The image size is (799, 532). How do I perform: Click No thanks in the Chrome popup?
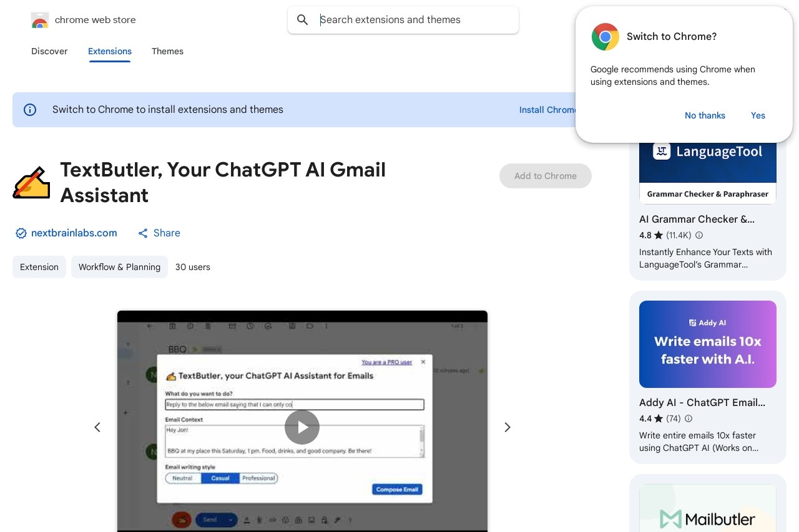pos(705,115)
